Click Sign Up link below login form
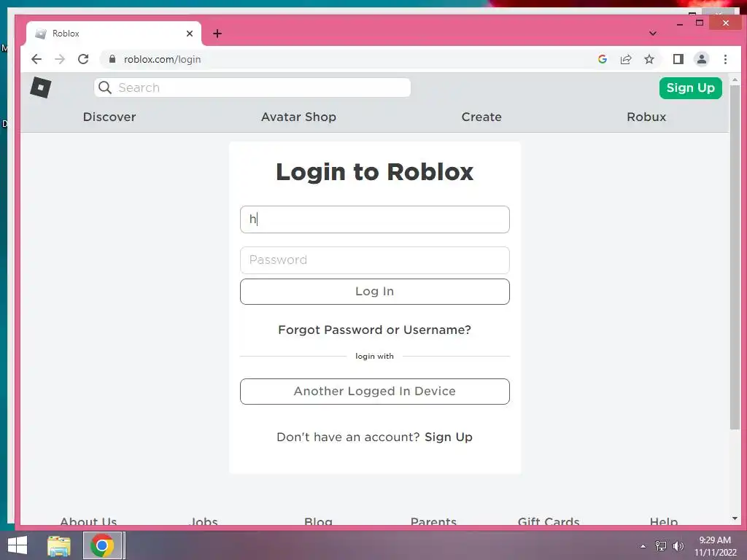Viewport: 747px width, 560px height. (449, 437)
